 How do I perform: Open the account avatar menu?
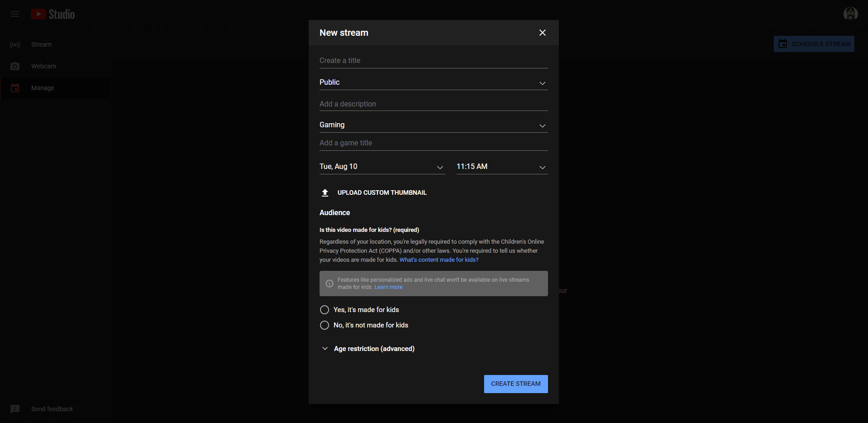pyautogui.click(x=850, y=14)
